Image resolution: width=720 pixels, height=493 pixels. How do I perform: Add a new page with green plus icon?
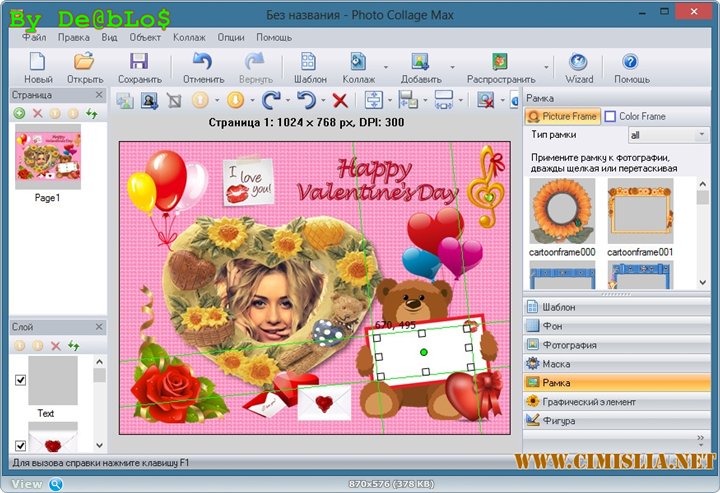(x=19, y=114)
